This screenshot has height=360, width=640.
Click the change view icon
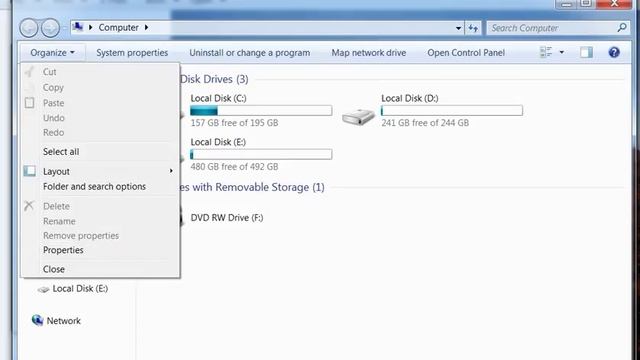546,52
